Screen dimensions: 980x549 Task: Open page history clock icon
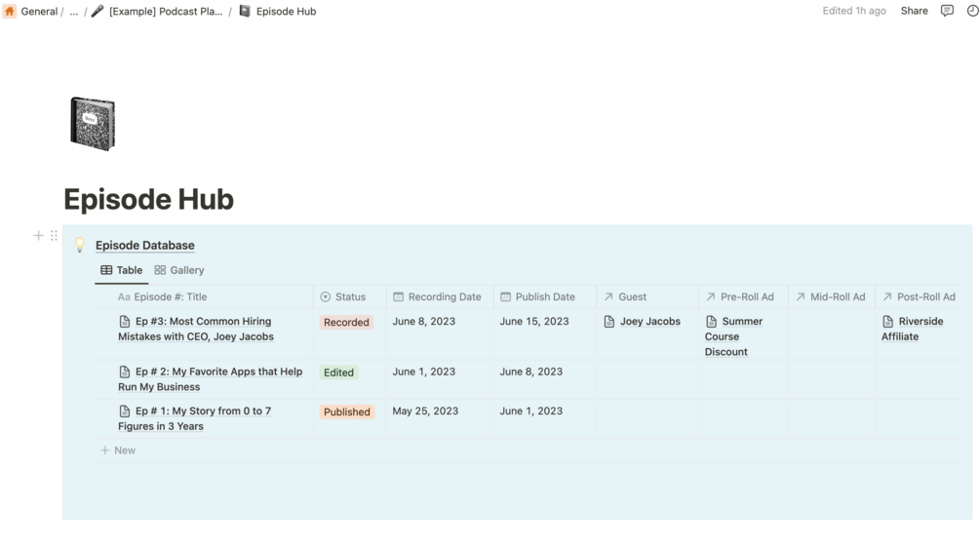click(972, 11)
